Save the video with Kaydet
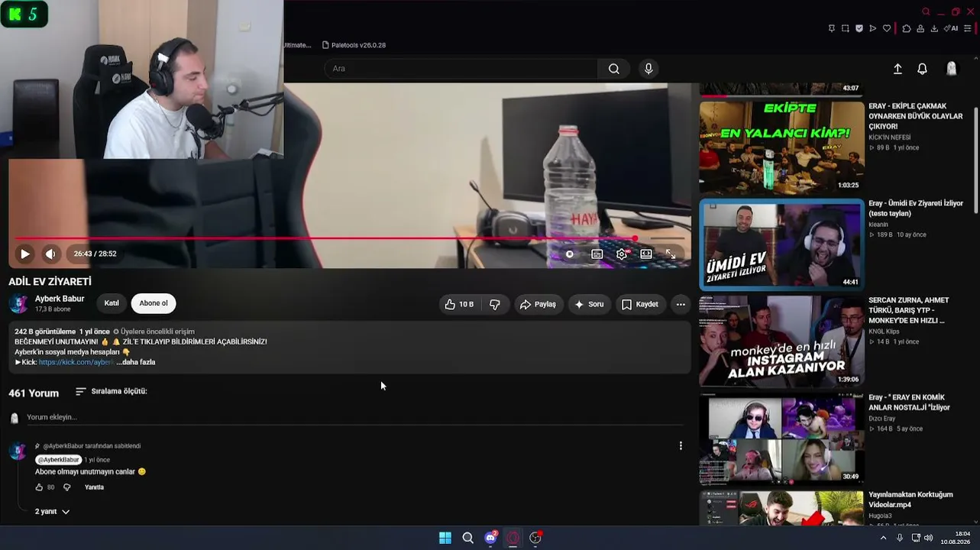980x550 pixels. pos(640,304)
